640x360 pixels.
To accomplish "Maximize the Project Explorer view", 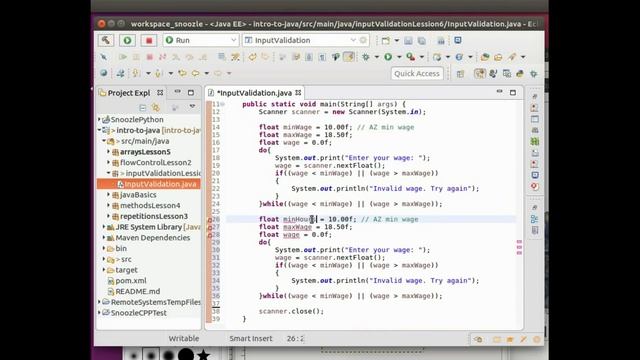I will (x=191, y=92).
